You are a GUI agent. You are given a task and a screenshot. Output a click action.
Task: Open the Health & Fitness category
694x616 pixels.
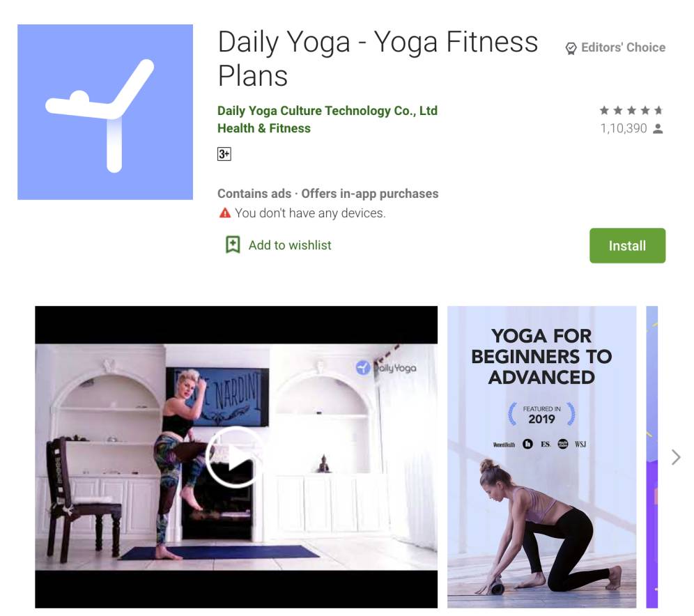[264, 128]
